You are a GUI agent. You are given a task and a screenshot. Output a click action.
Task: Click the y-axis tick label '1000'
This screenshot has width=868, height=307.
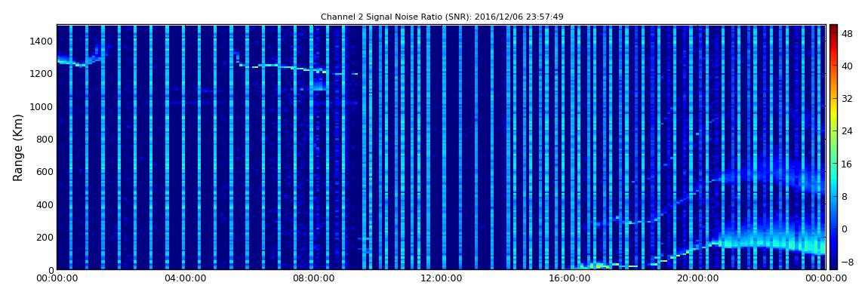pos(42,107)
